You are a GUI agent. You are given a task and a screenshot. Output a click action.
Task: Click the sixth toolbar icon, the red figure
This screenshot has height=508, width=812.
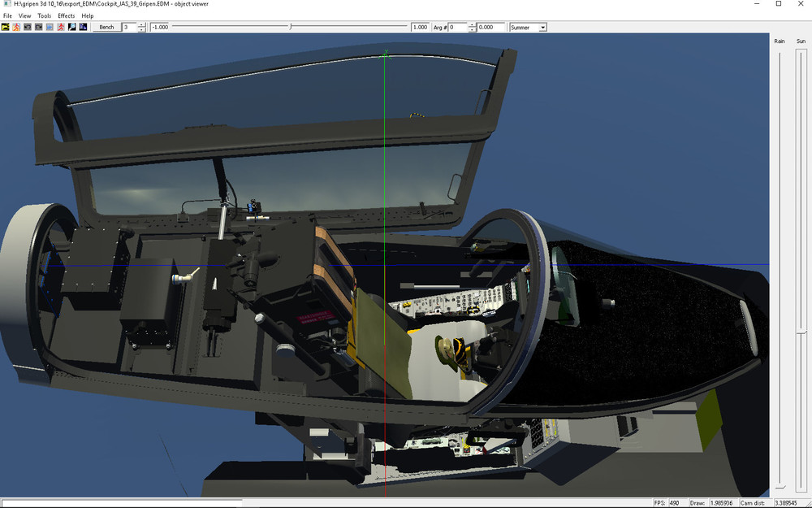(x=61, y=27)
